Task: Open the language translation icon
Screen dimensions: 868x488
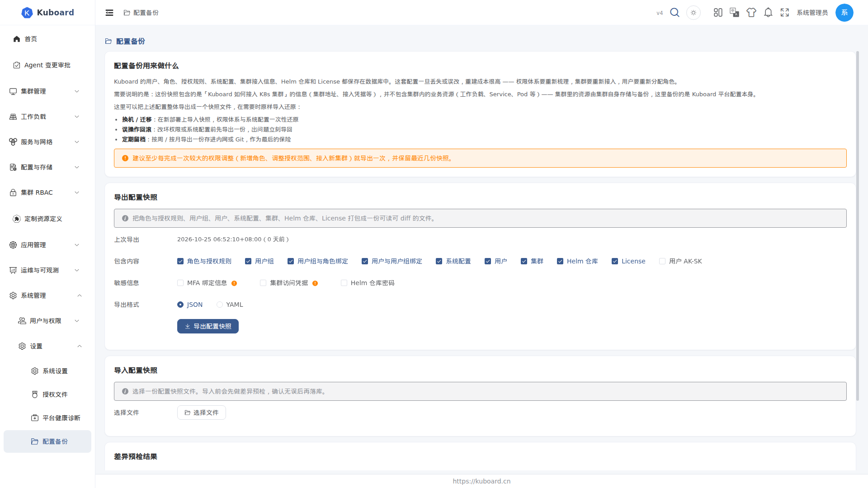Action: 735,13
